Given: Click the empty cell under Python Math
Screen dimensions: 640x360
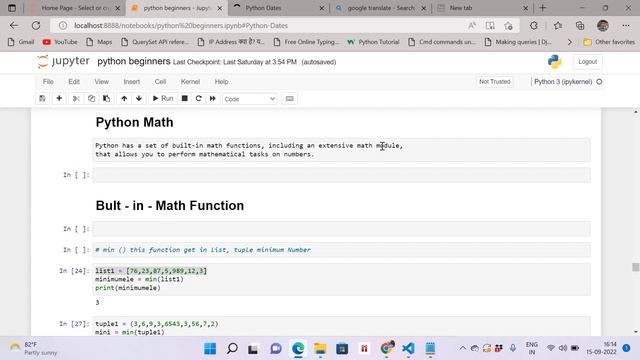Looking at the screenshot, I should [x=341, y=175].
